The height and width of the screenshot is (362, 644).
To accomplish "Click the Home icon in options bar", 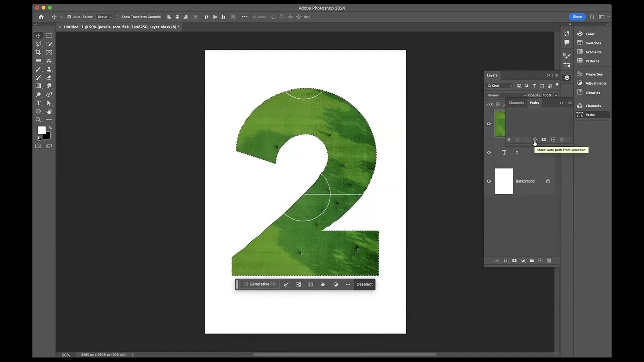I will point(41,17).
